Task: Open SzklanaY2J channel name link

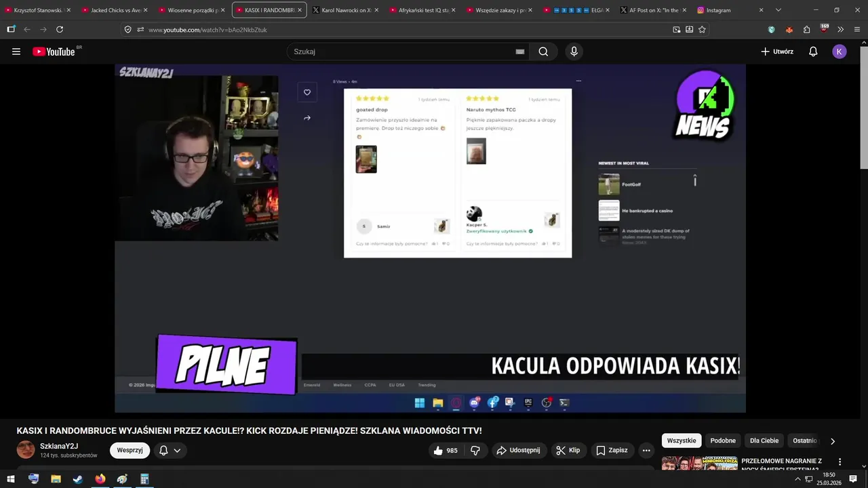Action: click(x=59, y=446)
